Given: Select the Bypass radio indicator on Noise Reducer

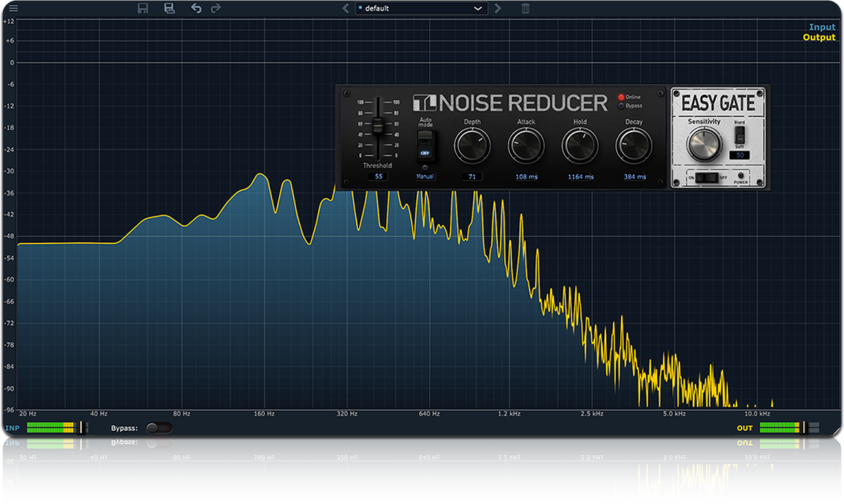Looking at the screenshot, I should (621, 106).
